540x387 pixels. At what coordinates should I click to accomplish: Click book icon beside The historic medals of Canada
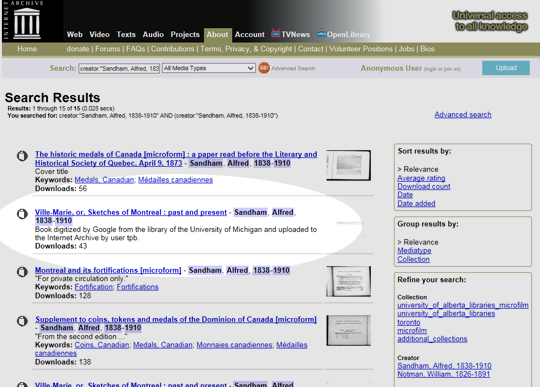22,156
